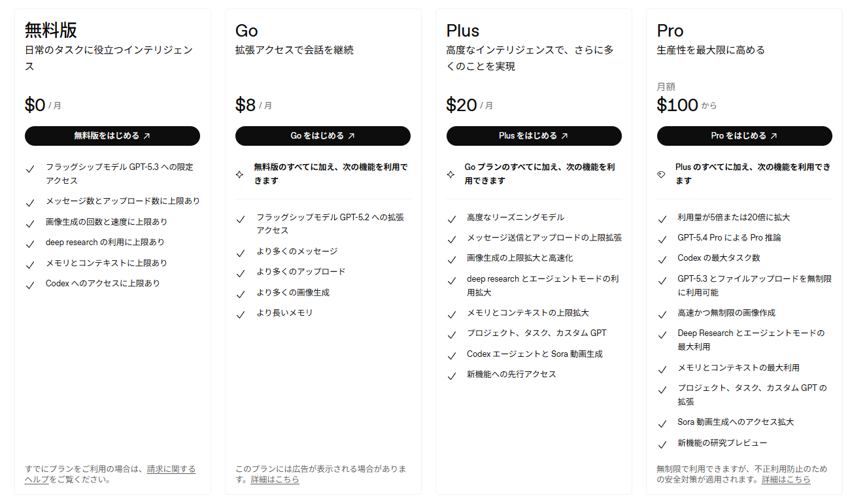This screenshot has height=504, width=852.
Task: Click the 無料版をはじめる button
Action: click(112, 136)
